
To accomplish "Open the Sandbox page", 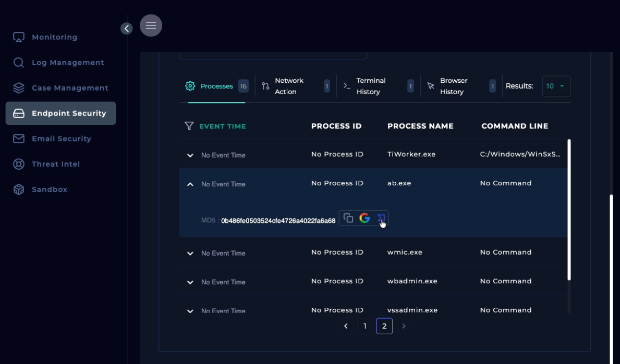I will [x=50, y=190].
